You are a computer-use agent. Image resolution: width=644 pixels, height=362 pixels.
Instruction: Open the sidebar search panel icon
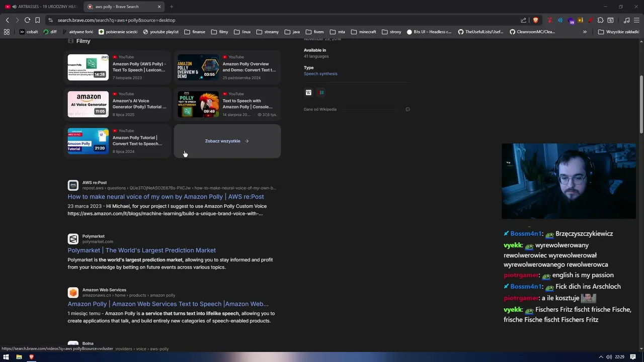coord(610,20)
